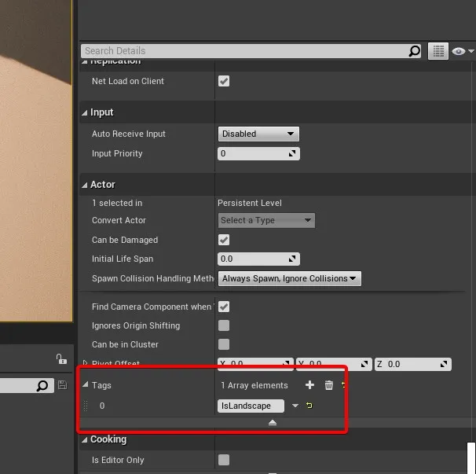
Task: Collapse the Actor category header
Action: 85,185
